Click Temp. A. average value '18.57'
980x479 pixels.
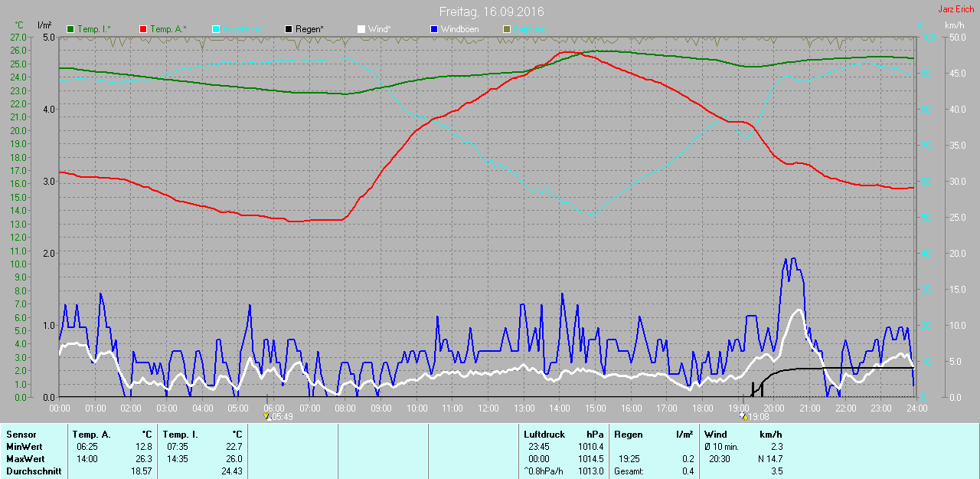tap(141, 471)
